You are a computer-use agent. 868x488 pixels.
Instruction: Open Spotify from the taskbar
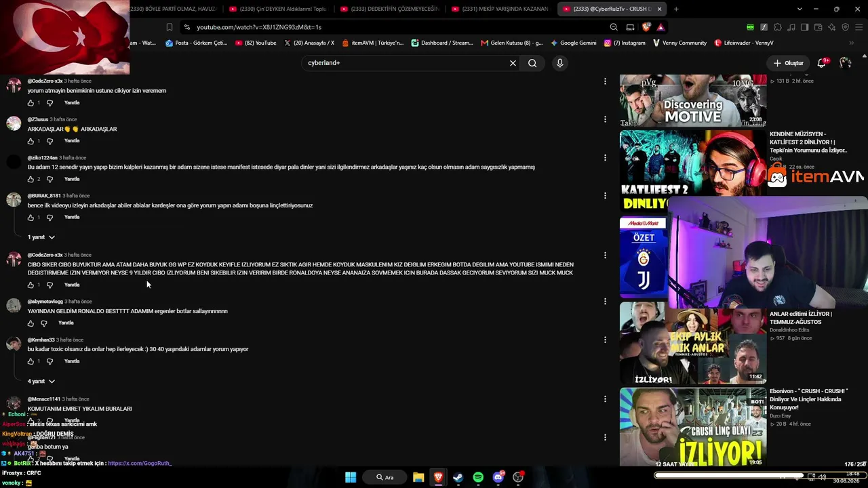(x=478, y=477)
